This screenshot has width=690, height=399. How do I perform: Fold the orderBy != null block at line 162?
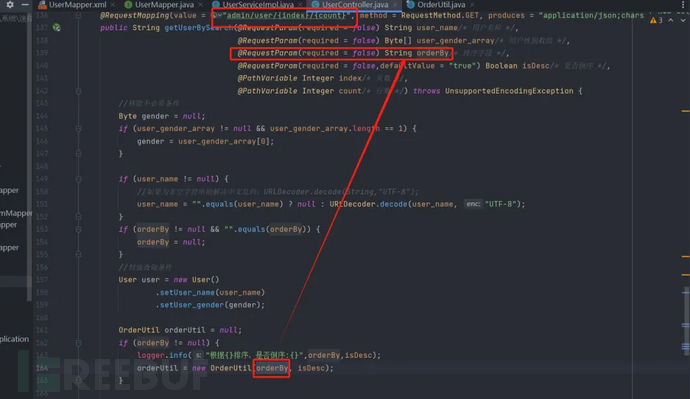tap(78, 343)
